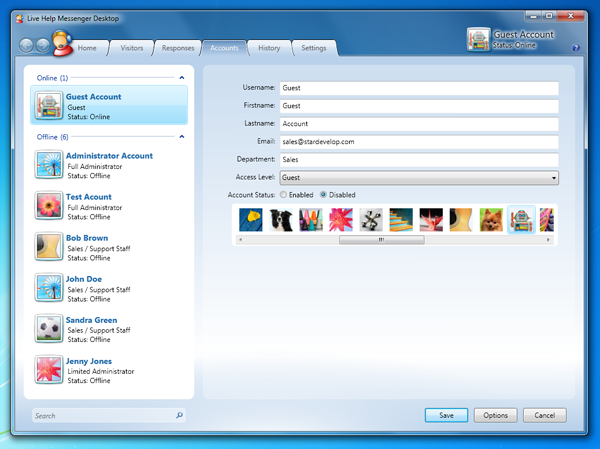Switch to the Responses tab
This screenshot has width=600, height=449.
tap(178, 48)
